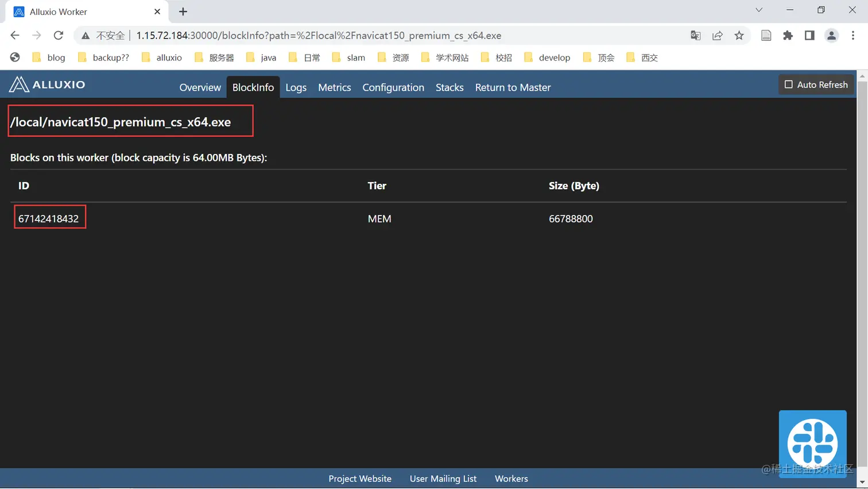The image size is (868, 489).
Task: Open the translate page icon
Action: point(696,36)
